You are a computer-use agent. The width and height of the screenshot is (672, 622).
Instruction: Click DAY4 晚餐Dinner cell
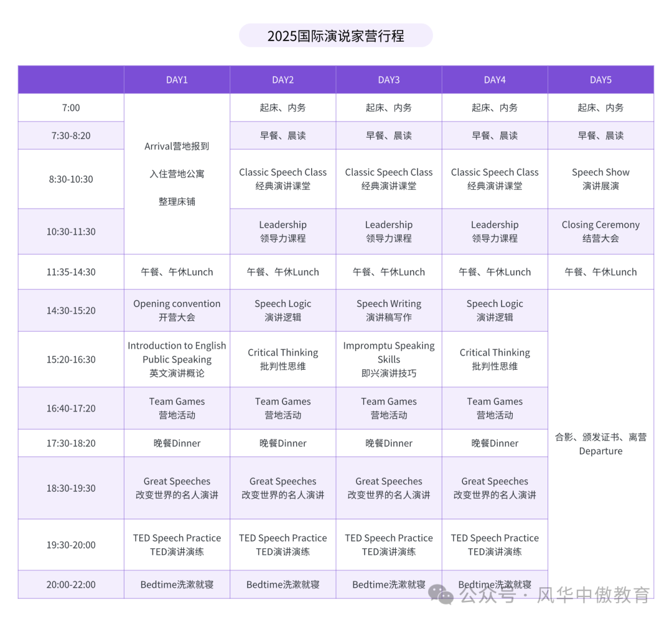point(495,443)
